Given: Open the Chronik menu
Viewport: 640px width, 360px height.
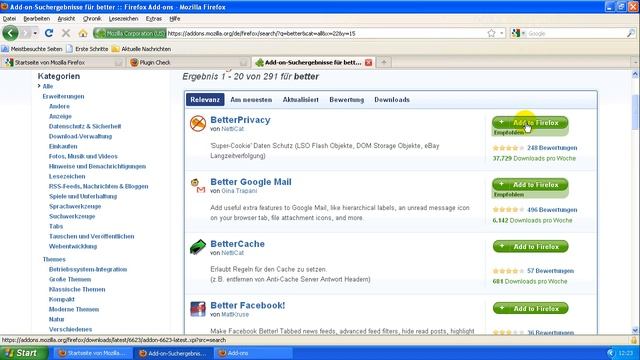Looking at the screenshot, I should [92, 19].
